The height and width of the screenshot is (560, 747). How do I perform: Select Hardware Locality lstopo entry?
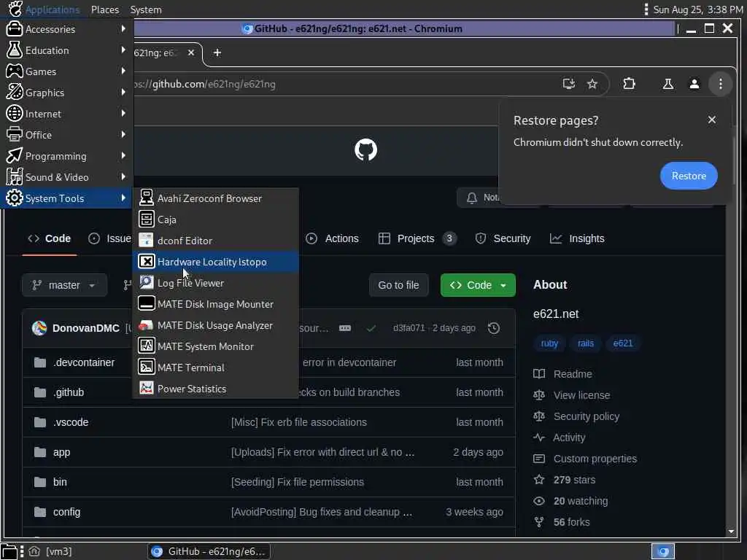215,262
